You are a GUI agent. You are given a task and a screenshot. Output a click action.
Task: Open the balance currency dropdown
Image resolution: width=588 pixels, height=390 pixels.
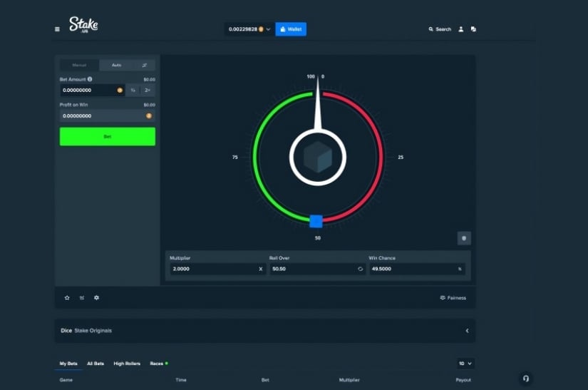[x=268, y=29]
